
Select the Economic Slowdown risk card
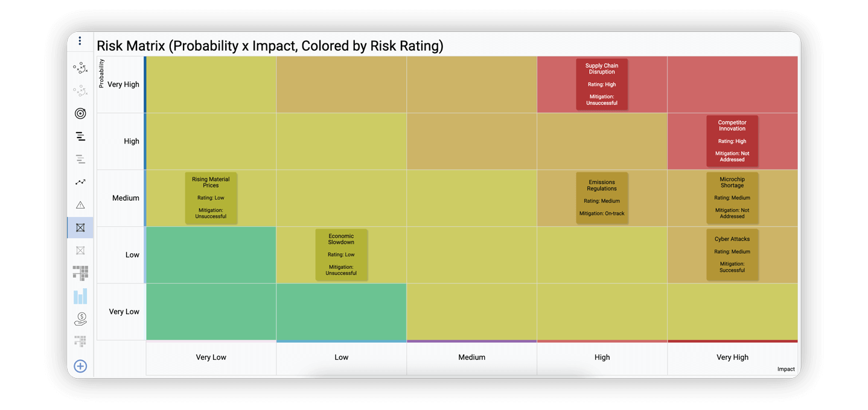341,254
